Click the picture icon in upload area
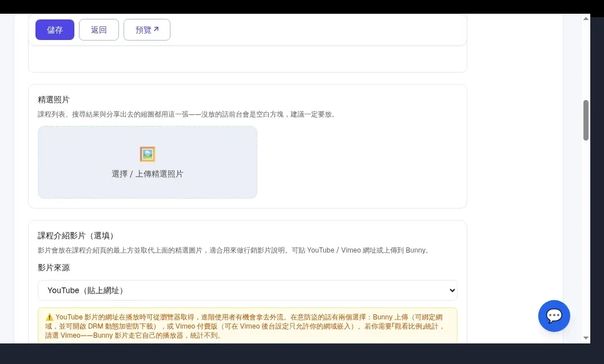Image resolution: width=604 pixels, height=364 pixels. [x=148, y=154]
